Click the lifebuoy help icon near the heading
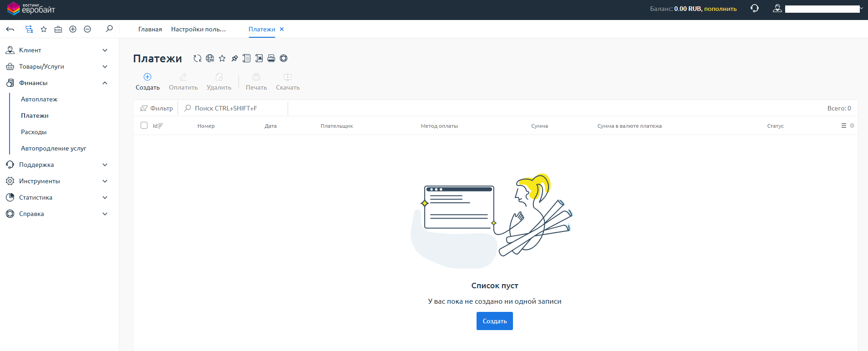This screenshot has height=351, width=868. (x=284, y=58)
